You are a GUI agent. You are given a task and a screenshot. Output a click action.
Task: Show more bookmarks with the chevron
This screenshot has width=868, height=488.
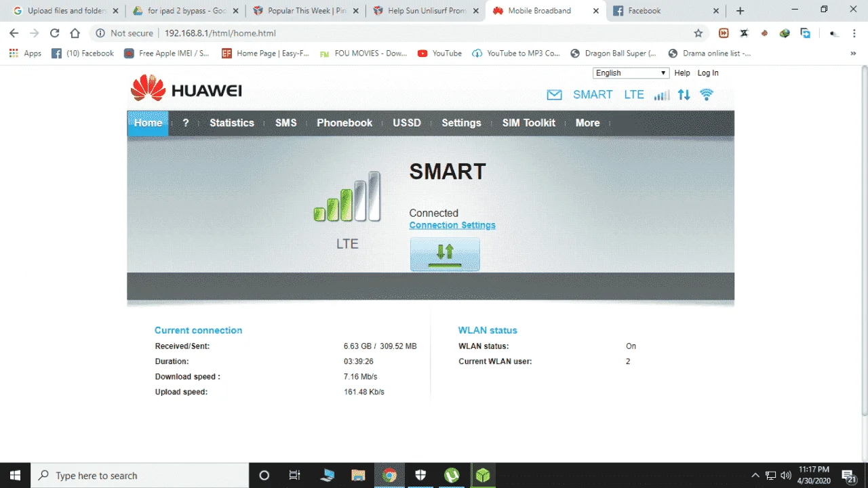point(853,54)
